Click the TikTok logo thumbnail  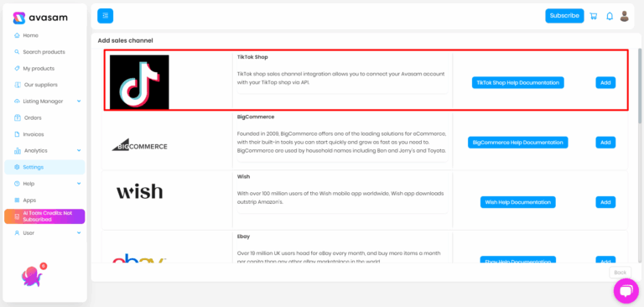[139, 82]
